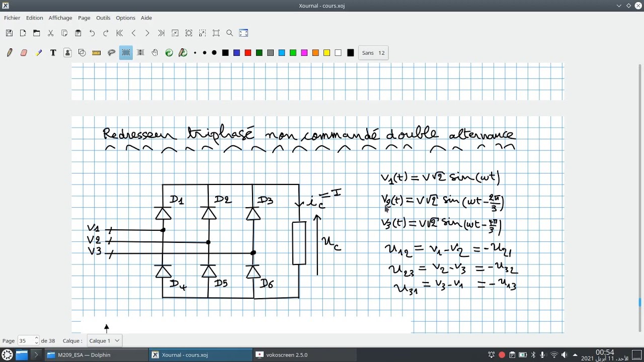Paste from clipboard icon
The width and height of the screenshot is (644, 362).
pos(78,33)
